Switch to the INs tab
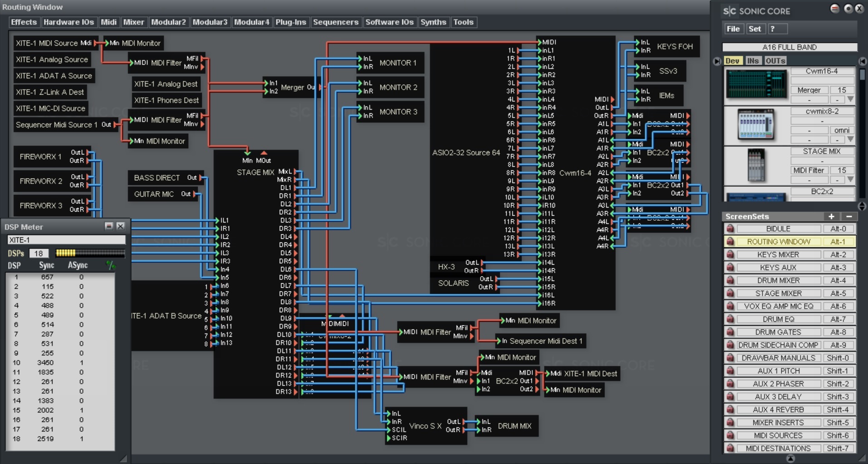This screenshot has width=868, height=464. pos(753,61)
